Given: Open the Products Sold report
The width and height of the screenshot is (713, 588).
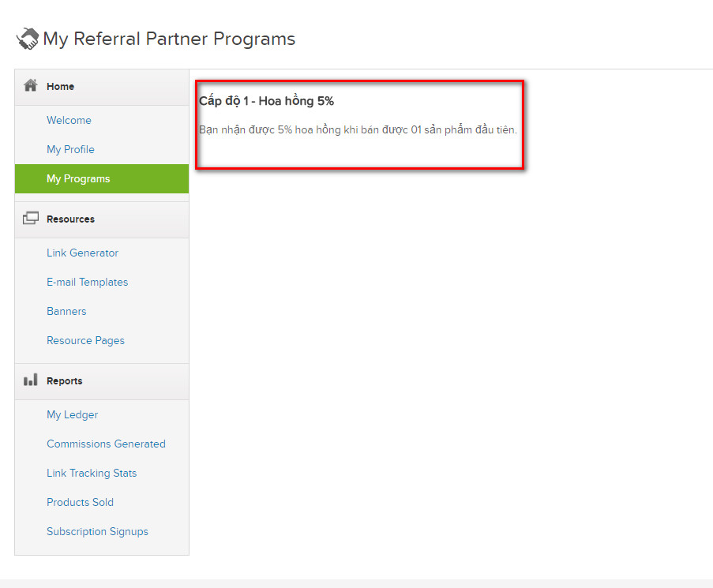Looking at the screenshot, I should pyautogui.click(x=80, y=502).
